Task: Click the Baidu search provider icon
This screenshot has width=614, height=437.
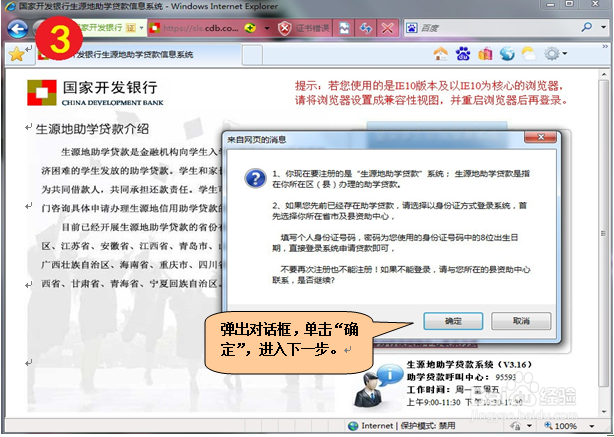Action: click(411, 28)
